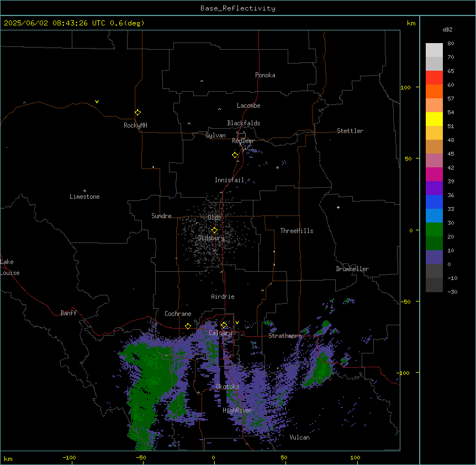Image resolution: width=476 pixels, height=465 pixels.
Task: Click the Didsbury town label
Action: coord(211,238)
